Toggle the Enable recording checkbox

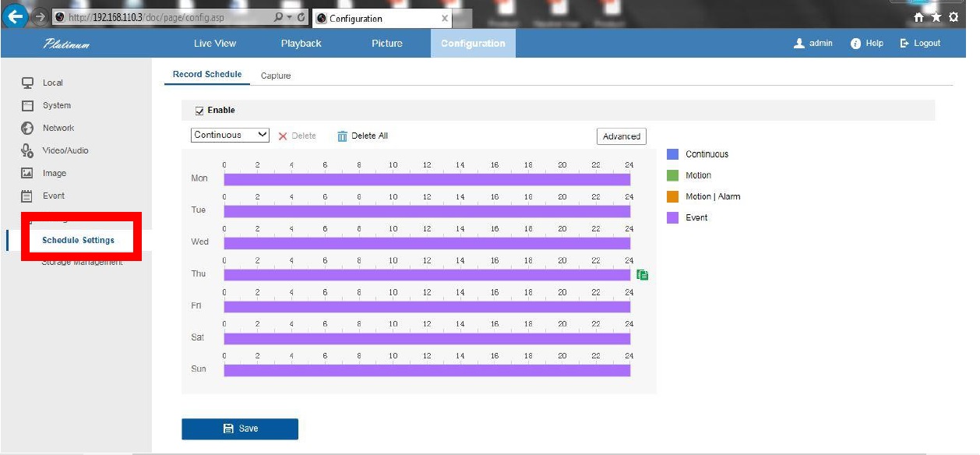[x=199, y=111]
